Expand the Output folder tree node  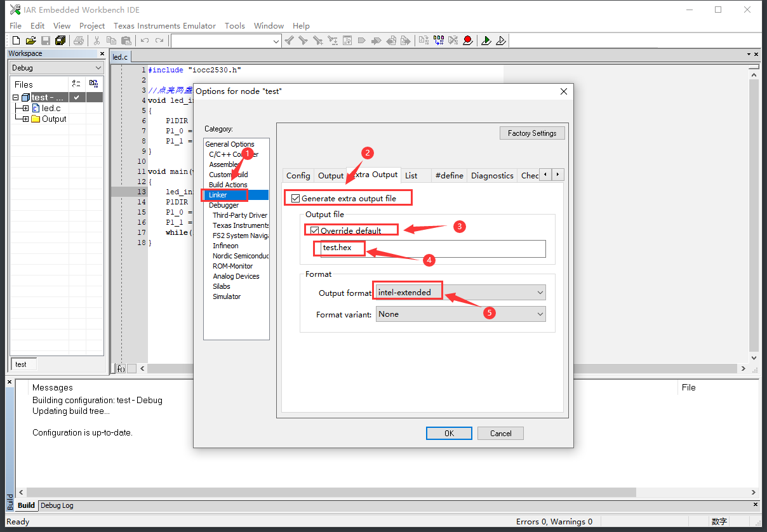[26, 119]
